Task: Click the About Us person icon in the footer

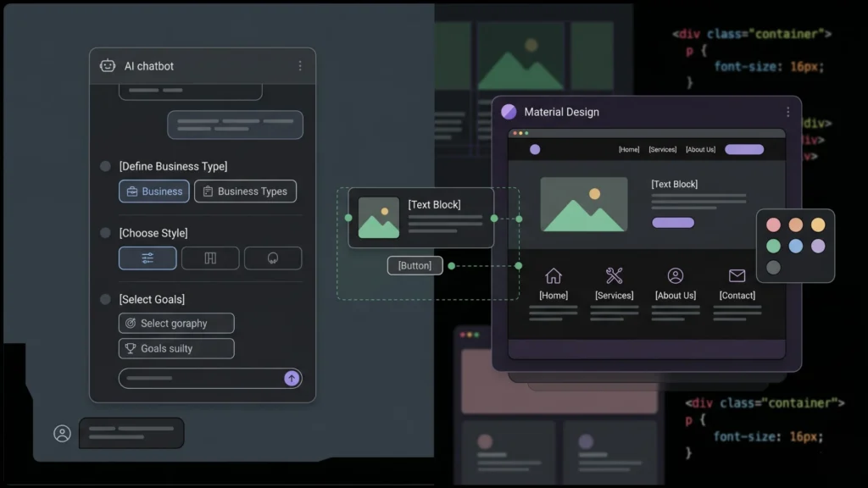Action: [x=676, y=274]
